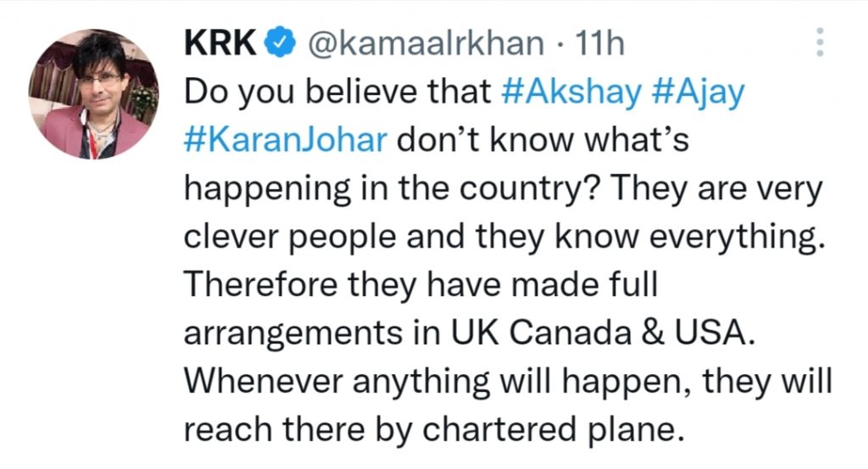This screenshot has width=868, height=469.
Task: Click the words "reach there by"
Action: (x=298, y=430)
